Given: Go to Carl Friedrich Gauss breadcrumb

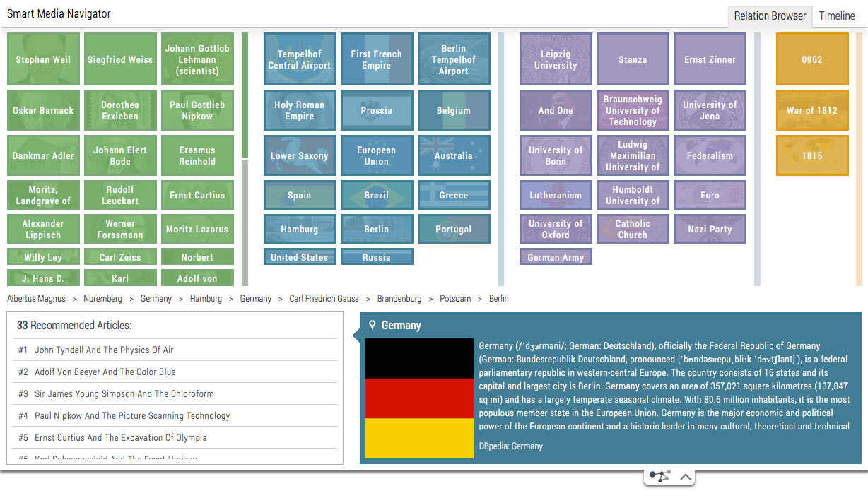Looking at the screenshot, I should [324, 299].
